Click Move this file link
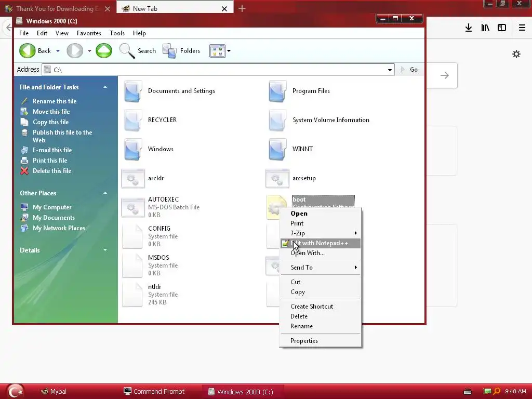Viewport: 532px width, 399px height. [x=51, y=112]
